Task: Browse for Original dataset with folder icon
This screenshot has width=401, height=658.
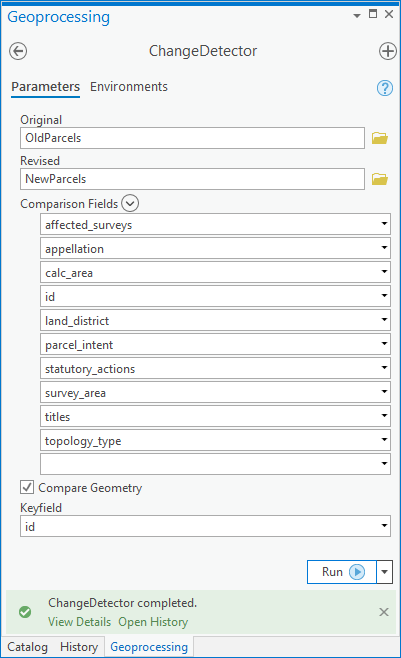Action: tap(380, 138)
